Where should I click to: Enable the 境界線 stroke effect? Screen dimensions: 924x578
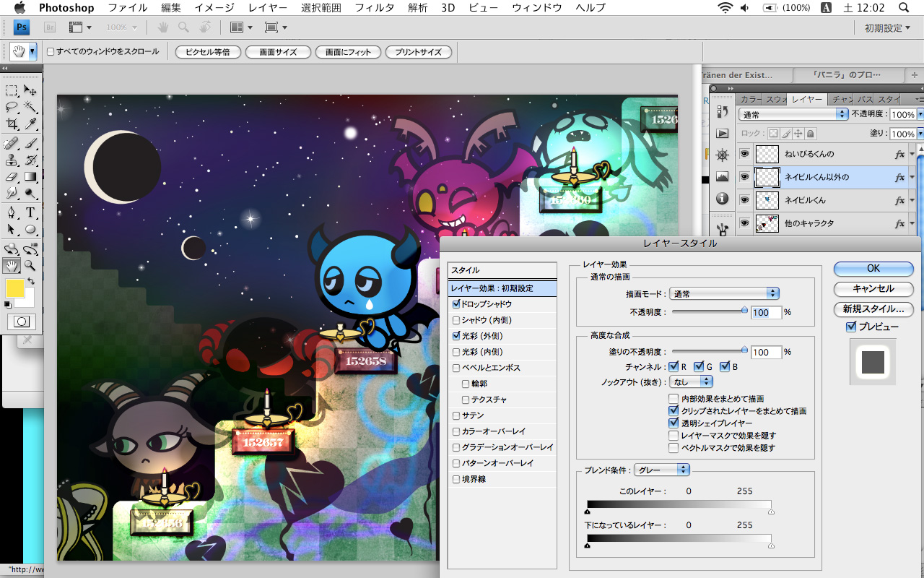(x=456, y=479)
